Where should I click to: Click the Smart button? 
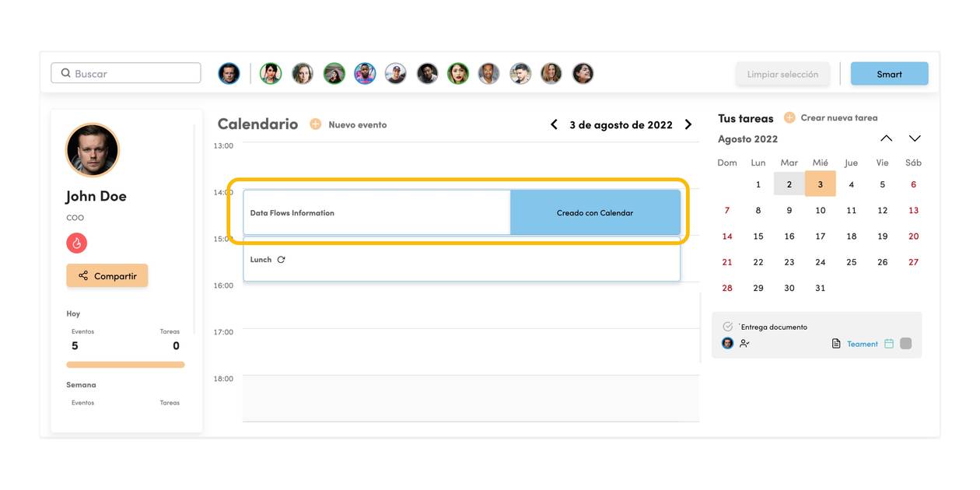coord(889,74)
